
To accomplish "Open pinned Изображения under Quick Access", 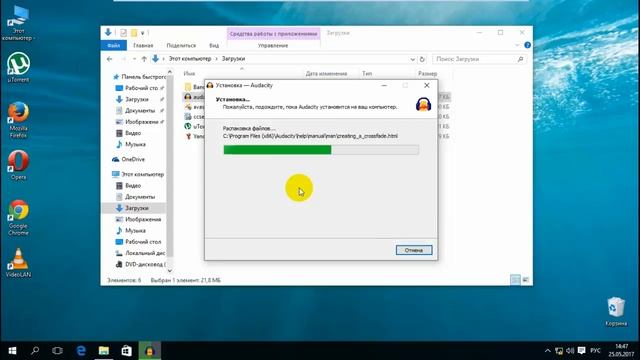I will [x=139, y=122].
